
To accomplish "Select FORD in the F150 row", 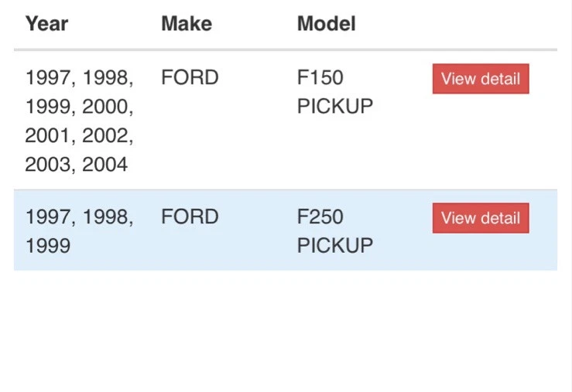I will 190,77.
